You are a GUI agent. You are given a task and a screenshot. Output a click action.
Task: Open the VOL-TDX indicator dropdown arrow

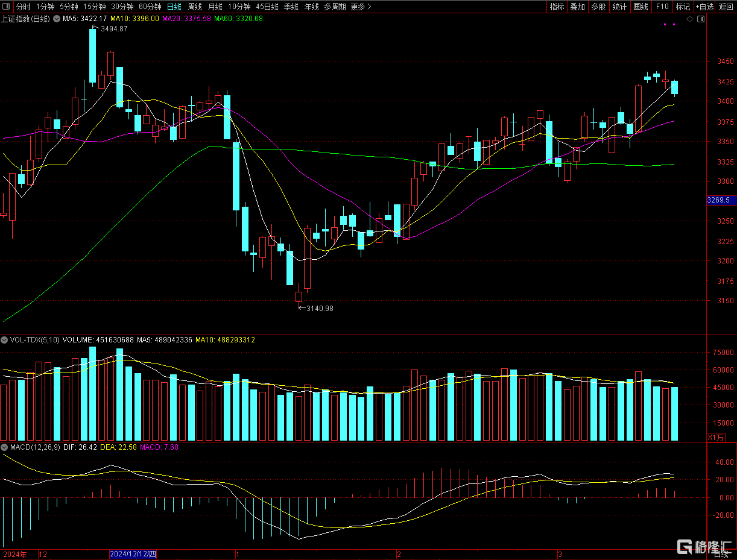(x=5, y=340)
